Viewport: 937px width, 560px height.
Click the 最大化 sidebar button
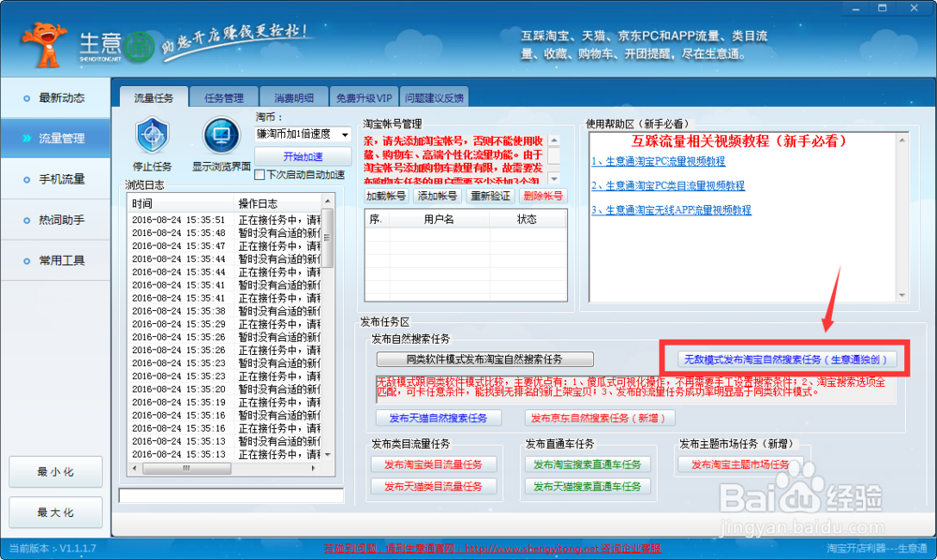(x=55, y=513)
